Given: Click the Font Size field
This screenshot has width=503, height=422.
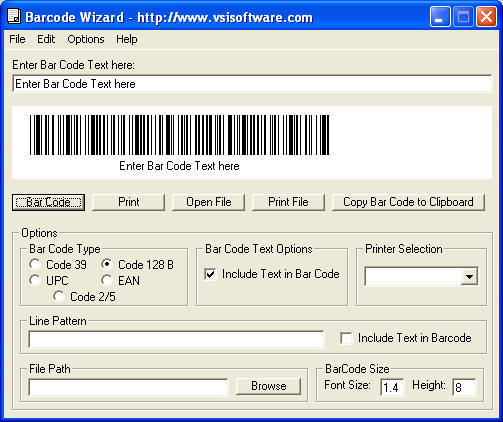Looking at the screenshot, I should tap(392, 387).
